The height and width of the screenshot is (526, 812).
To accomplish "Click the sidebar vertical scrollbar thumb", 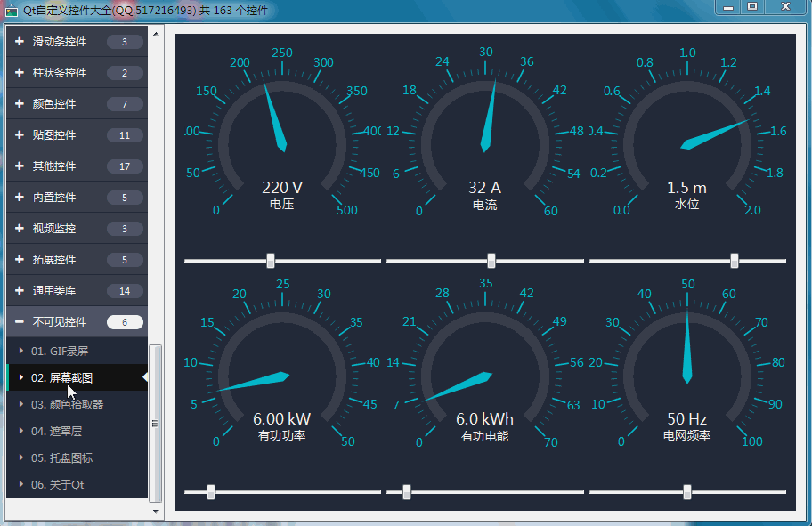I will point(156,423).
